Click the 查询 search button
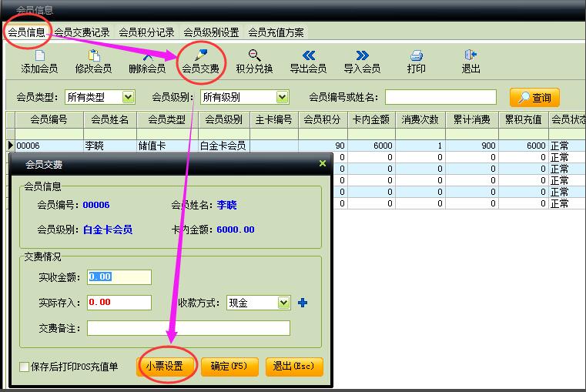The height and width of the screenshot is (392, 586). click(534, 98)
